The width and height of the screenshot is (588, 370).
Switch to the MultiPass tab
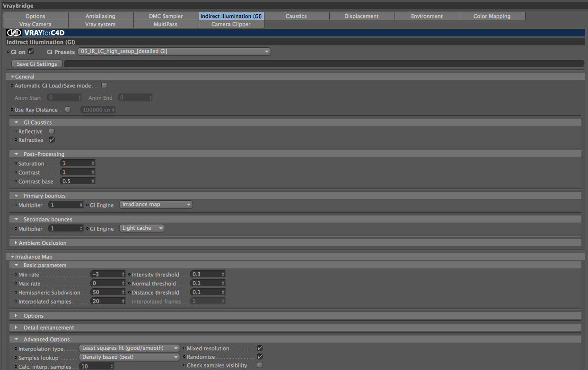[x=166, y=24]
